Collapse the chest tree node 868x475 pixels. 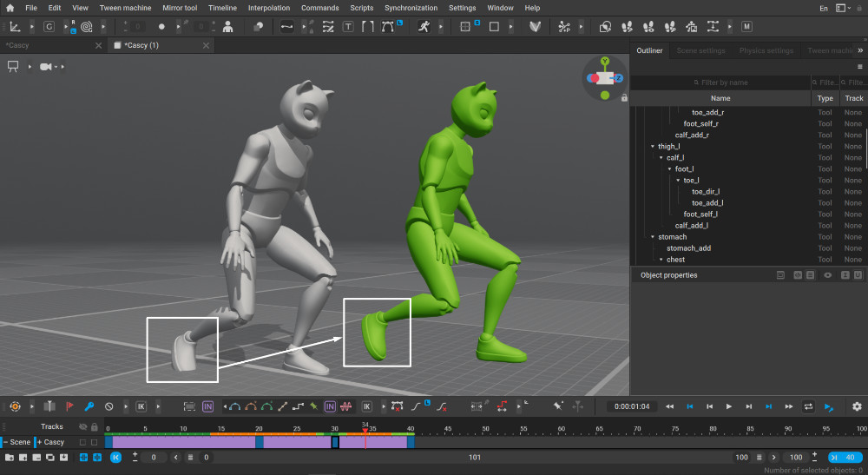click(661, 260)
